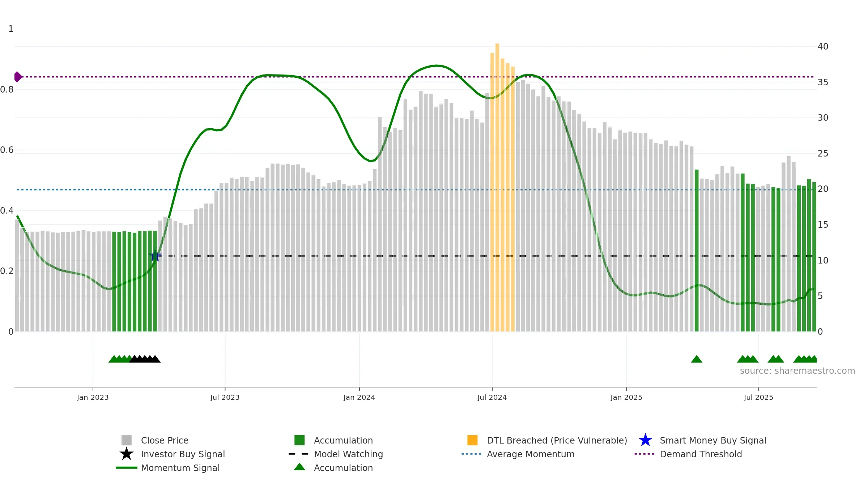Viewport: 868px width, 488px height.
Task: Click the black triangle cluster near early 2023
Action: (x=145, y=359)
